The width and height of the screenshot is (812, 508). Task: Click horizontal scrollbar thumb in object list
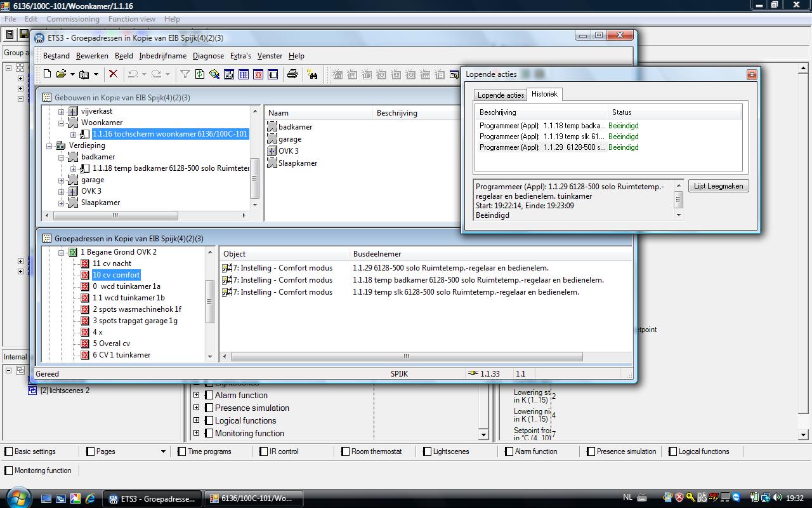tap(406, 357)
